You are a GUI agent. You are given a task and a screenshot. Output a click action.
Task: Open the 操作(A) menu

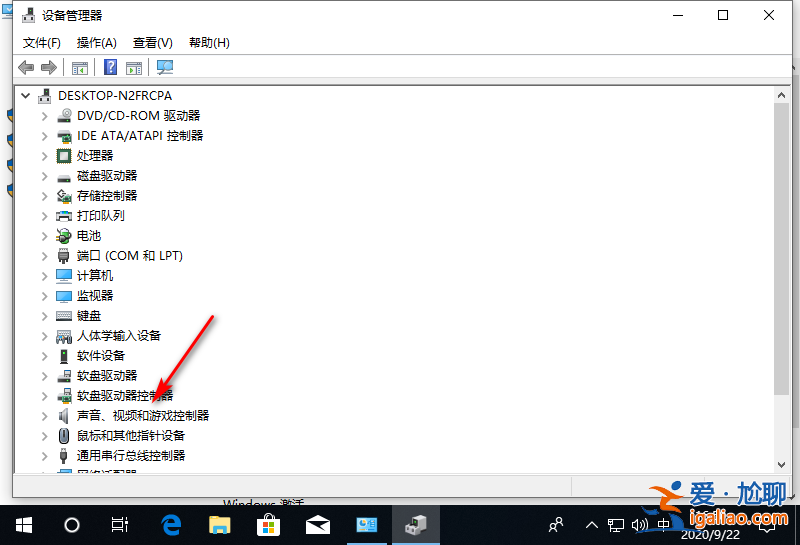point(96,43)
